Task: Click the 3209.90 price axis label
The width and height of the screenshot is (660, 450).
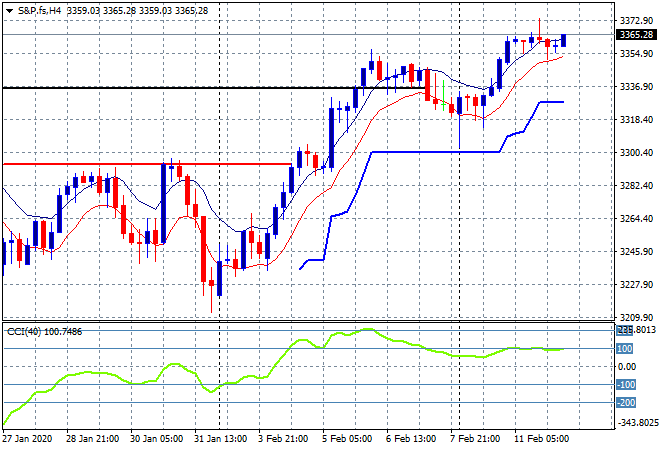Action: tap(636, 317)
